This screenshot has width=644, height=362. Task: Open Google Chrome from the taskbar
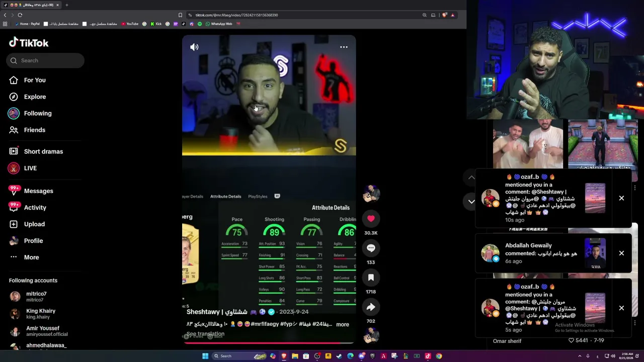tap(439, 356)
